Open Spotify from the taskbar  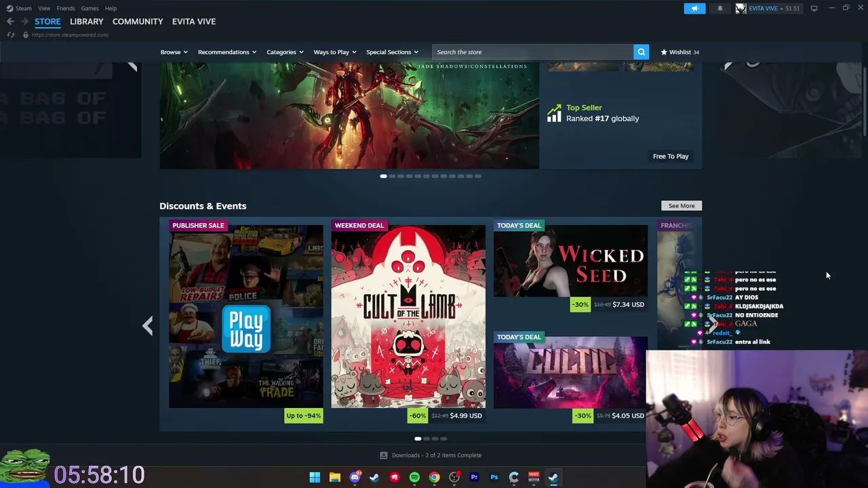[x=414, y=477]
